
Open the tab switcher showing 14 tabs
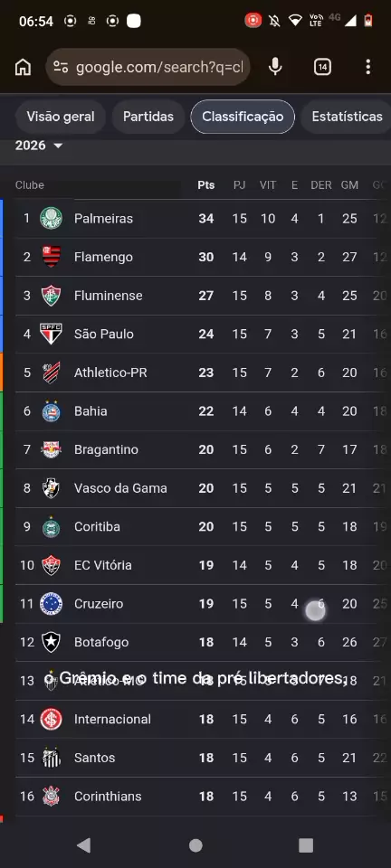point(322,68)
